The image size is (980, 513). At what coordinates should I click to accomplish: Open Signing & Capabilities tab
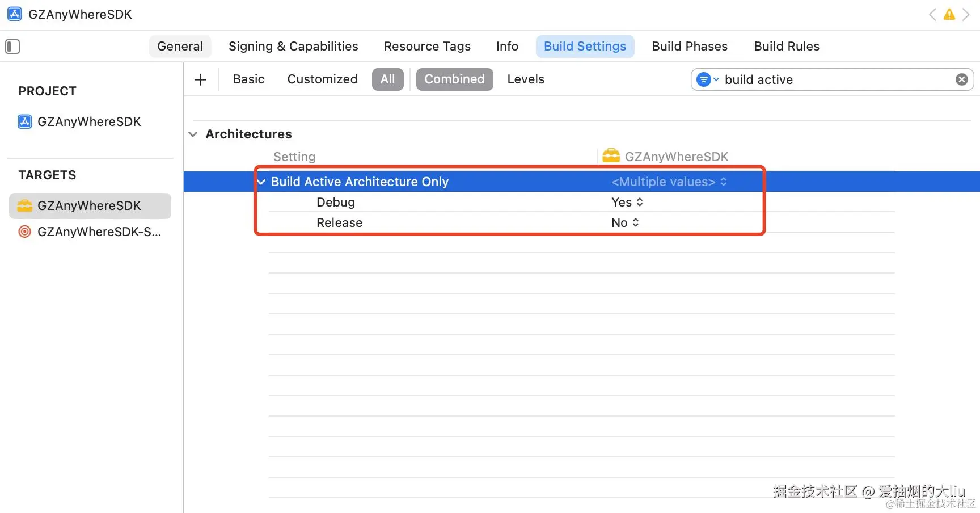(x=293, y=47)
